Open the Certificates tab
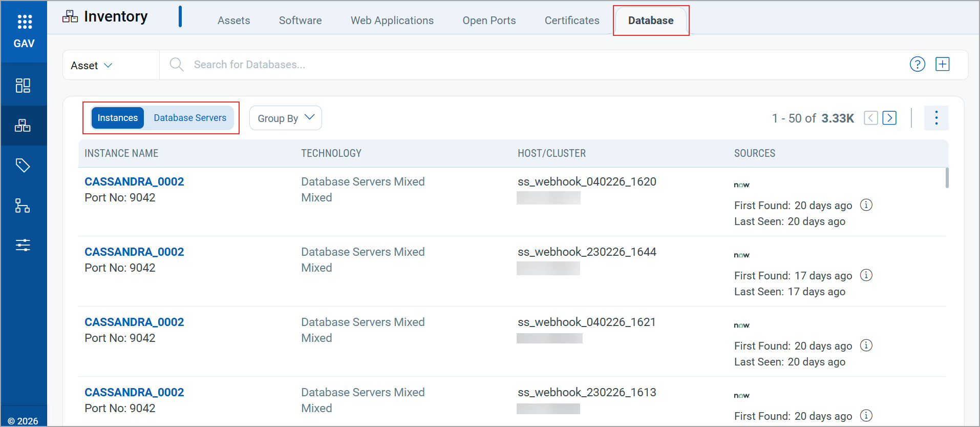The image size is (980, 427). tap(571, 21)
